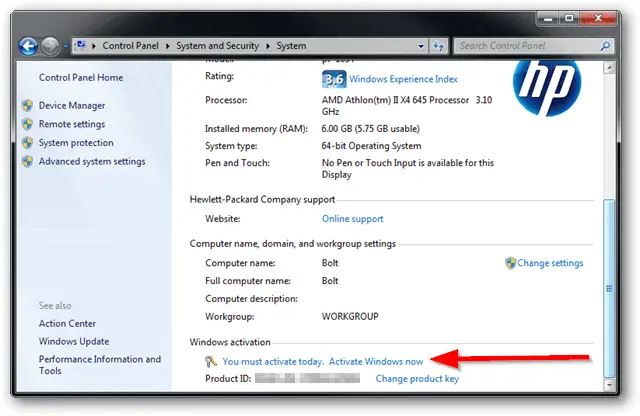Select the Full computer name value Bolt
This screenshot has height=416, width=640.
pos(330,281)
